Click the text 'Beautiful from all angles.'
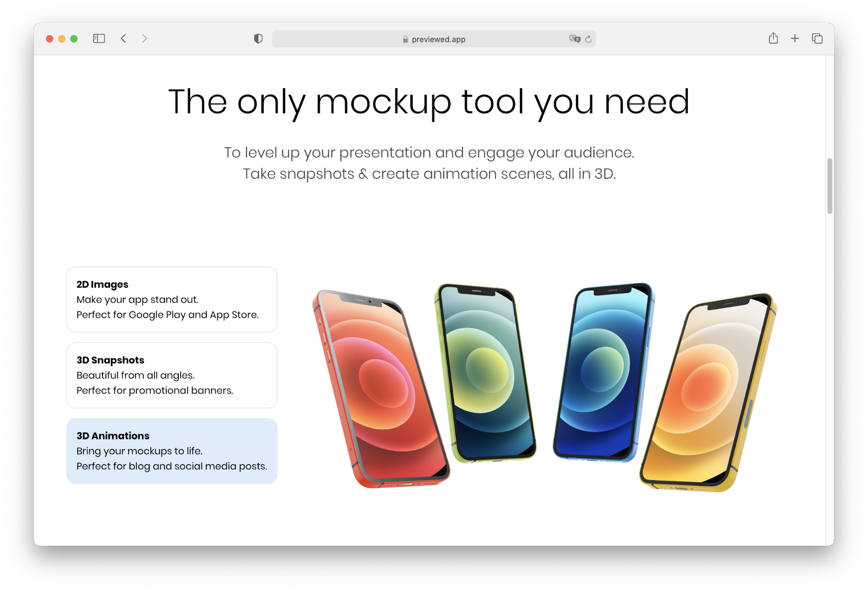The height and width of the screenshot is (591, 868). (x=135, y=375)
